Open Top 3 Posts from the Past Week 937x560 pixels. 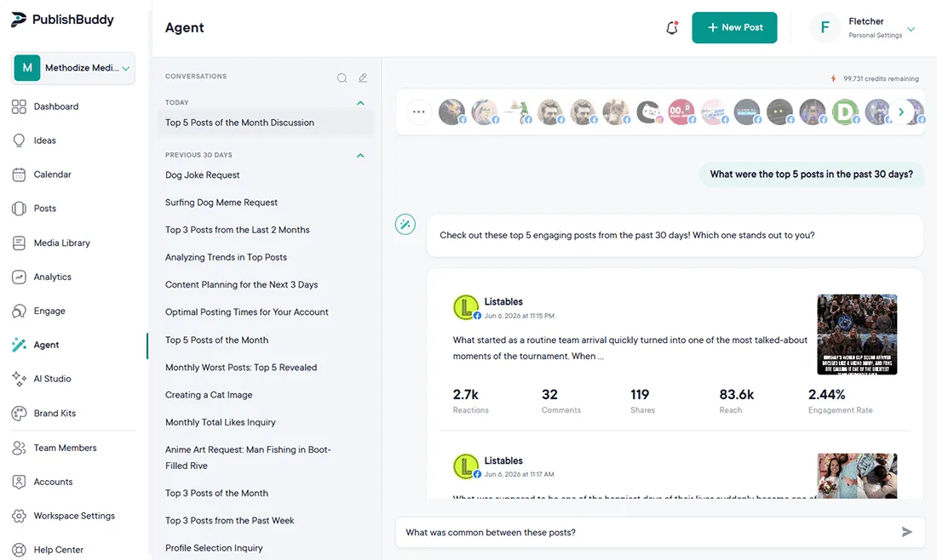[x=229, y=521]
